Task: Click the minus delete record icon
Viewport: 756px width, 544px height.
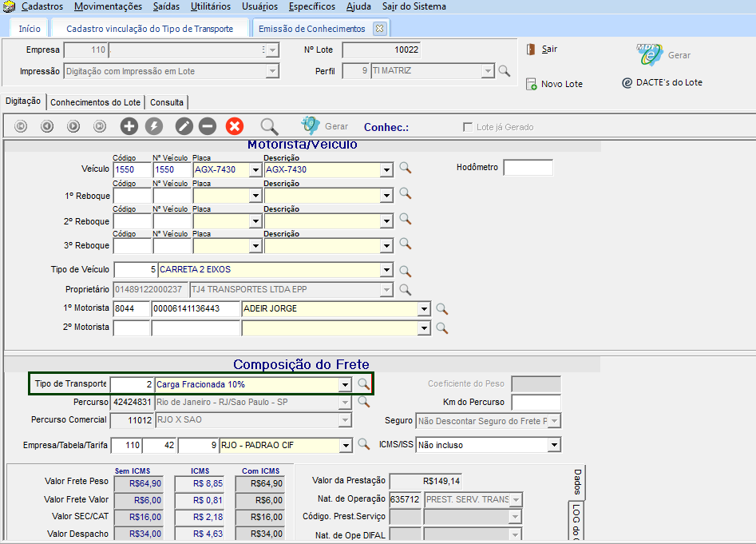Action: 208,126
